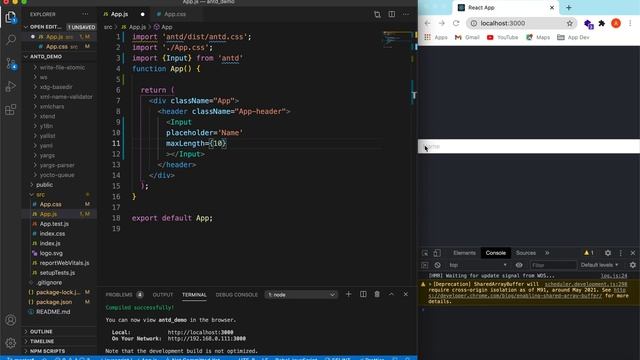
Task: Open Source Control view in activity bar
Action: pos(11,63)
